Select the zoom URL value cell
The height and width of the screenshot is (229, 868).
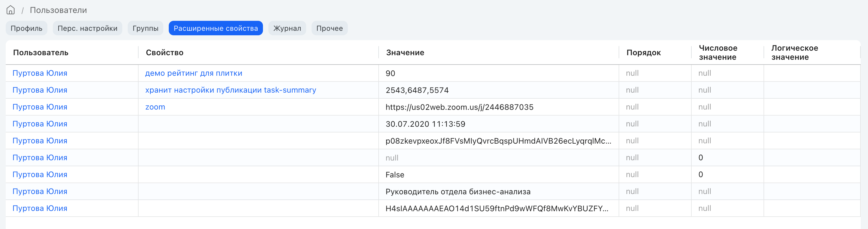[x=499, y=107]
